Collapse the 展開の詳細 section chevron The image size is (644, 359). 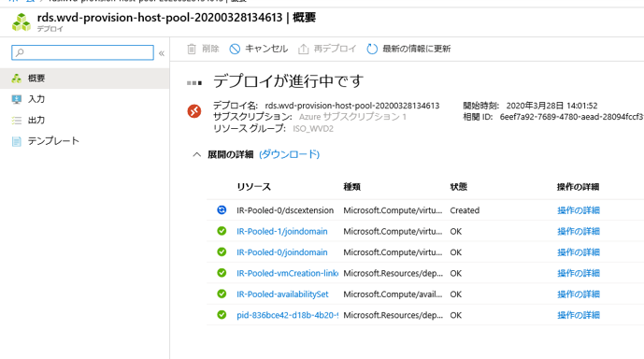coord(196,154)
